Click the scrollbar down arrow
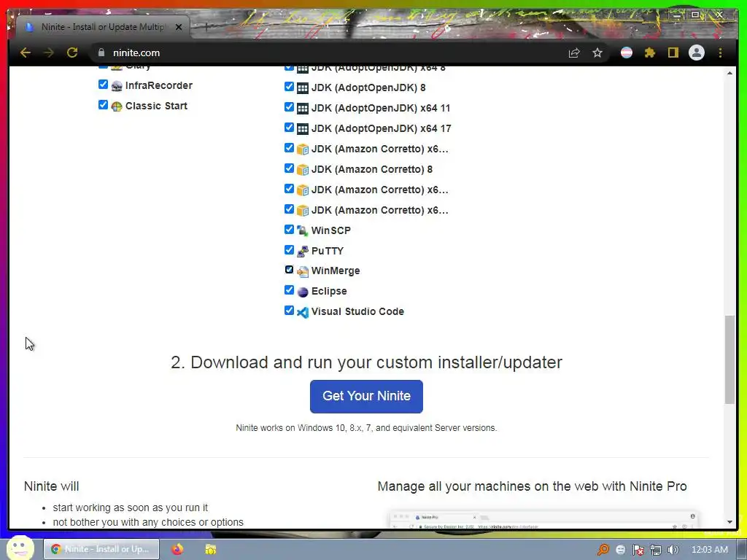 (729, 522)
